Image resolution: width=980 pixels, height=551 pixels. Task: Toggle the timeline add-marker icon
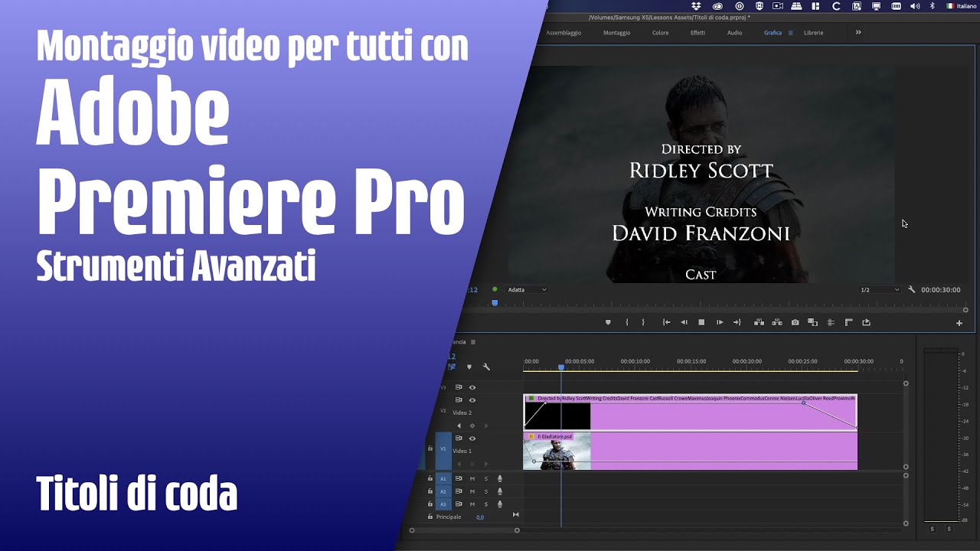coord(469,367)
